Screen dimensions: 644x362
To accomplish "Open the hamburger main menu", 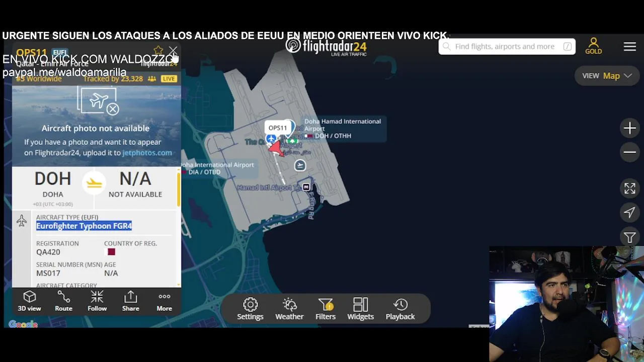I will pyautogui.click(x=630, y=46).
